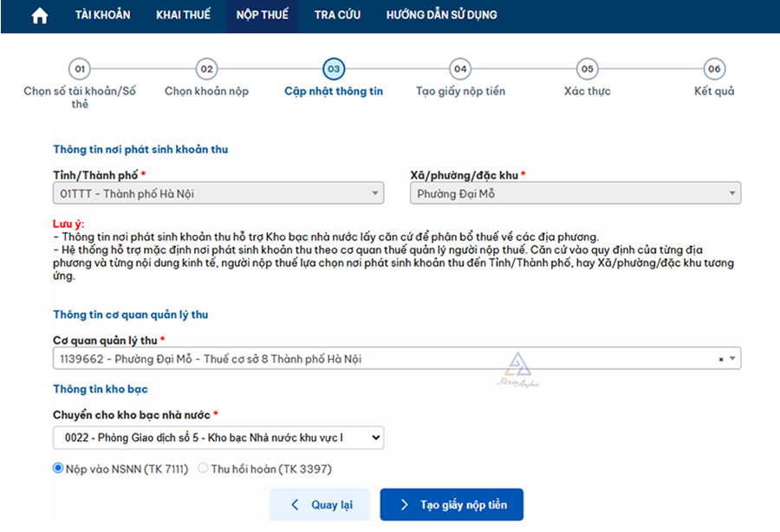Open HƯỚNG DẪN SỬ DỤNG menu

coord(442,16)
